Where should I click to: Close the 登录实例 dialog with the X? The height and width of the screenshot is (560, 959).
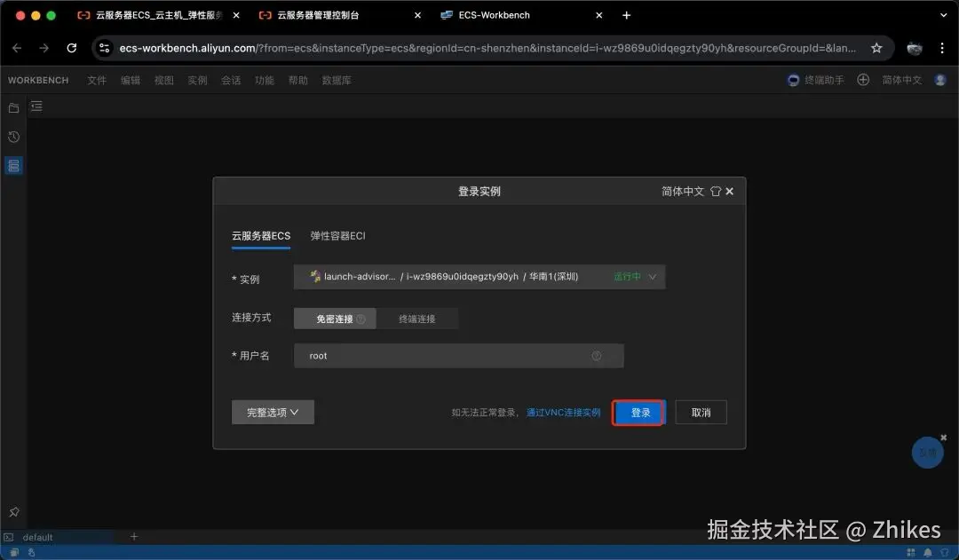(730, 192)
